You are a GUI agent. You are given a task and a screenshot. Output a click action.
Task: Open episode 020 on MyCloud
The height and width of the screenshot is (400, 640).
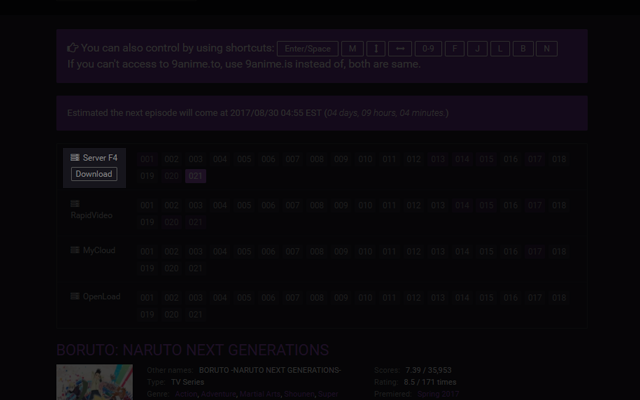click(171, 268)
